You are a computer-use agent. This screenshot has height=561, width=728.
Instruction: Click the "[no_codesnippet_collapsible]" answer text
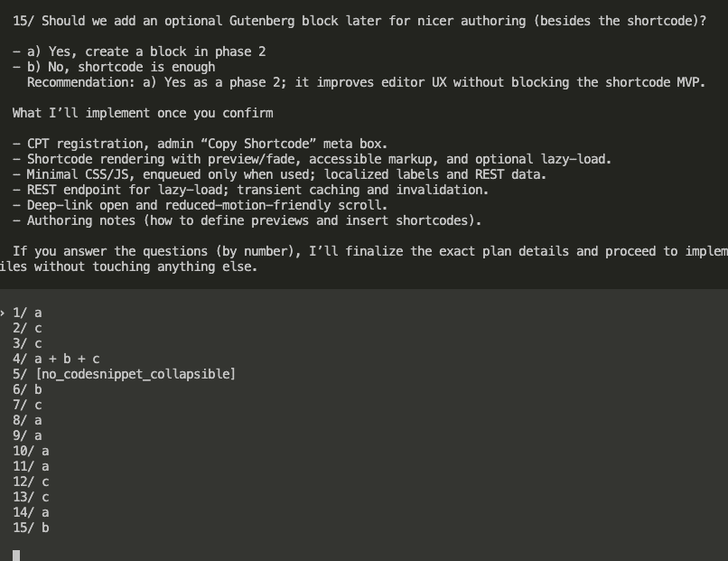point(135,374)
